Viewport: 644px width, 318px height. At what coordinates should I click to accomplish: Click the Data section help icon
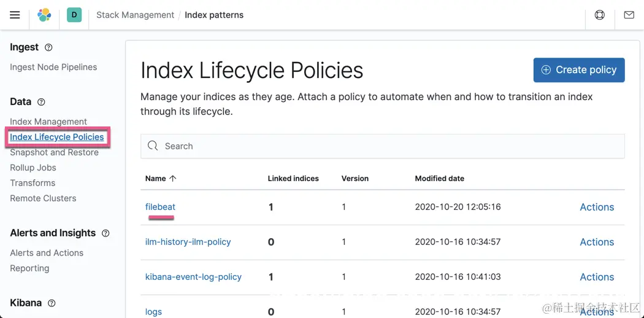coord(41,102)
